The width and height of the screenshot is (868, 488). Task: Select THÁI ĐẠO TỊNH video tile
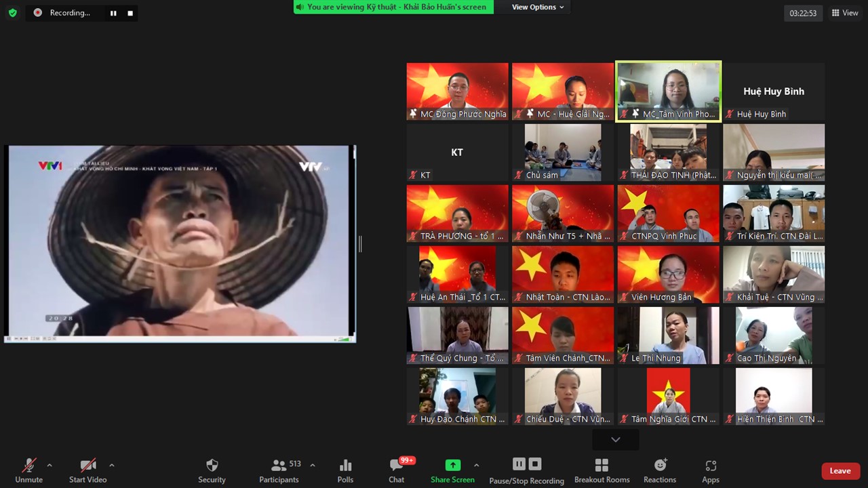(669, 152)
